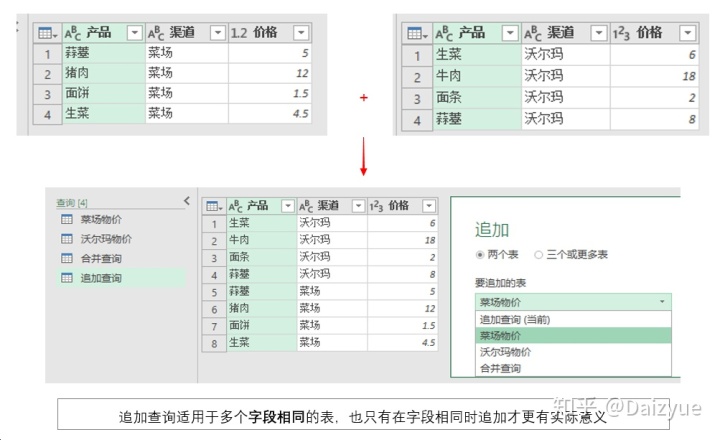This screenshot has height=440, width=720.
Task: Click the 1.2 type icon of 价格 in top-left table
Action: [x=239, y=33]
